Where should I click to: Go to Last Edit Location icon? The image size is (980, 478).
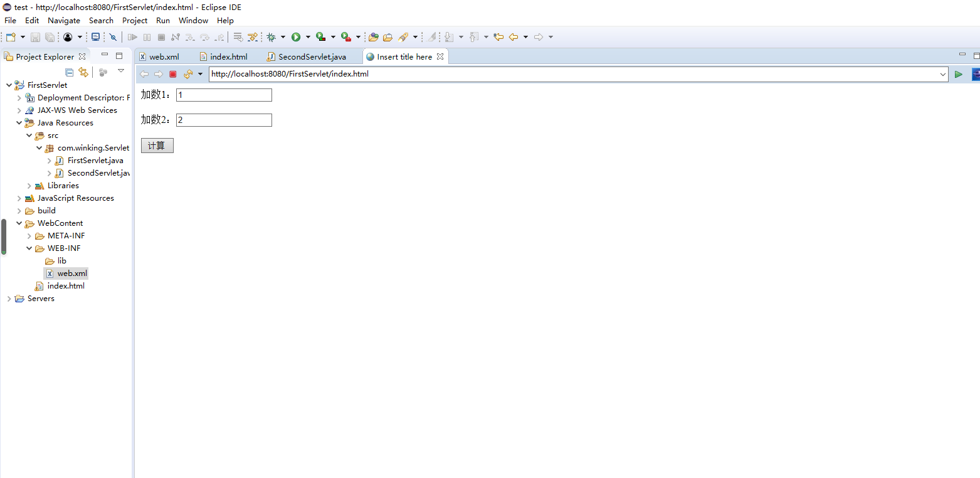[x=498, y=37]
